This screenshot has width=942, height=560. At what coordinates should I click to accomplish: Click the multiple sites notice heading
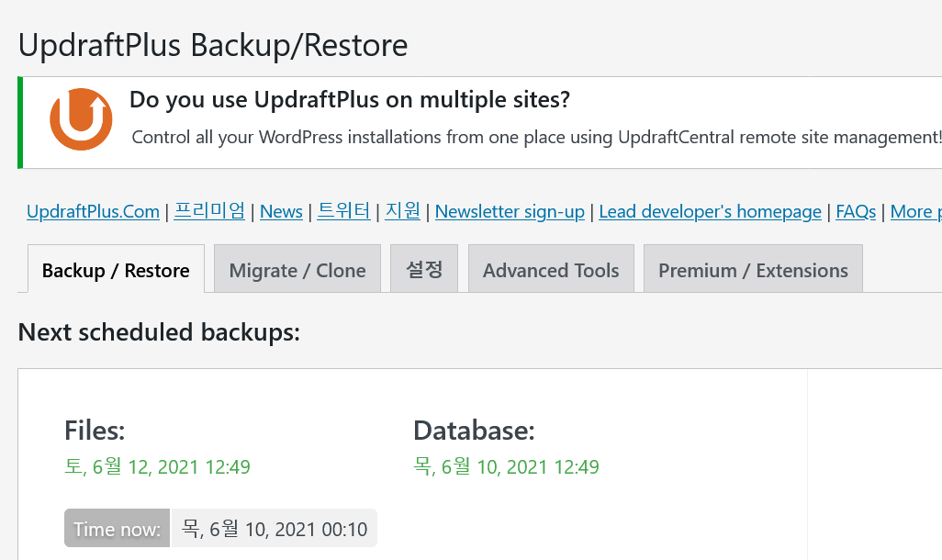(x=350, y=100)
